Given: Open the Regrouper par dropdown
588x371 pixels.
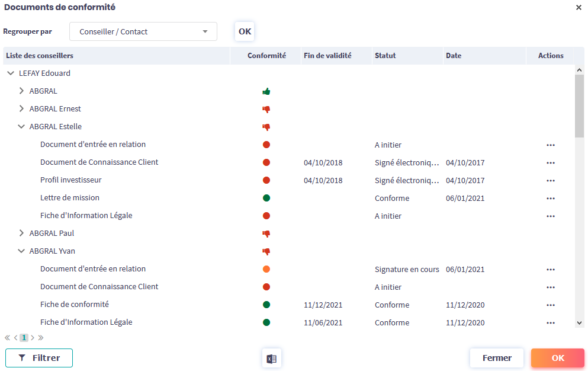Looking at the screenshot, I should (x=143, y=31).
